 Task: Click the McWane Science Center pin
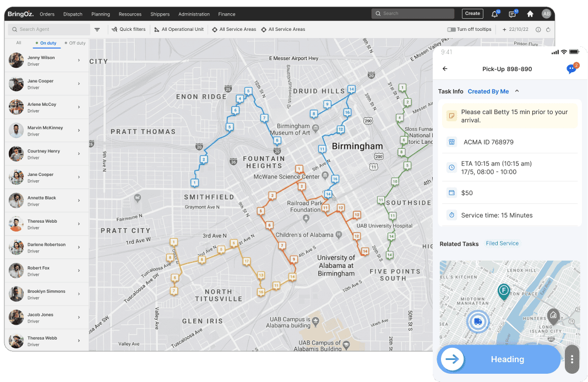coord(325,175)
